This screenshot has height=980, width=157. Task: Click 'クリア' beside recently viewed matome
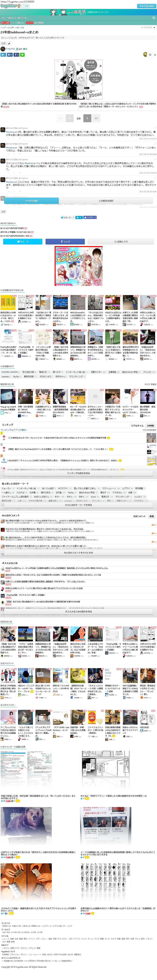pyautogui.click(x=147, y=384)
